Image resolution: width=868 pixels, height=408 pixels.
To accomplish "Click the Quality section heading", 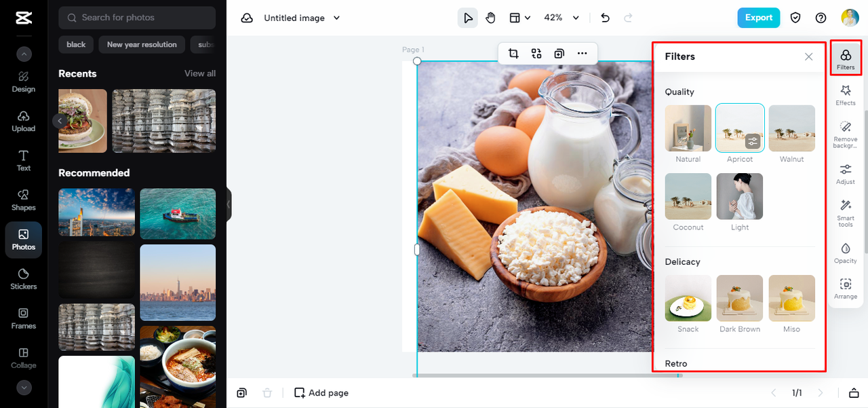I will point(679,92).
